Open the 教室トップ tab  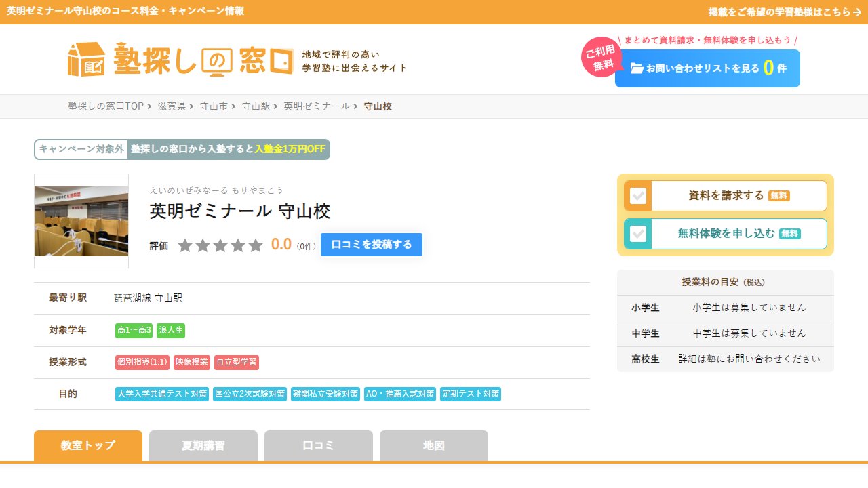click(x=88, y=446)
